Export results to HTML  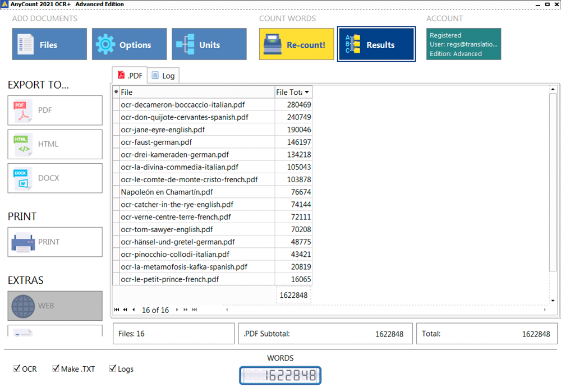(x=55, y=144)
